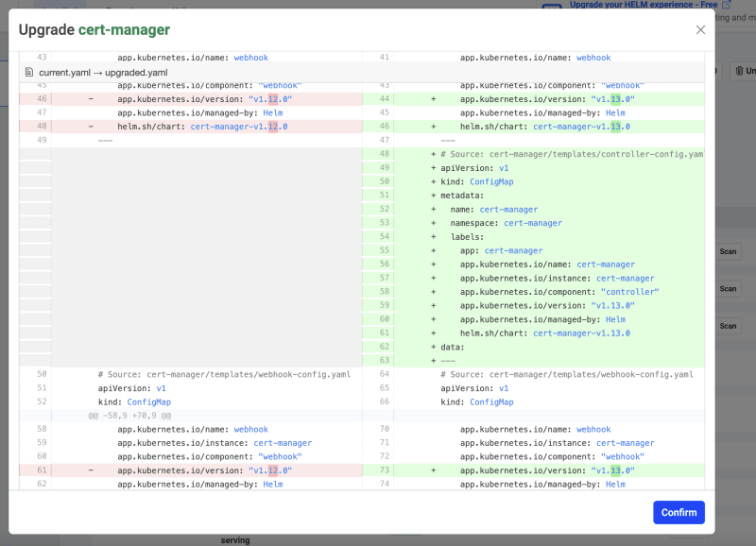
Task: Select added line 61 helm.sh/chart cert-manager-v1.13.0
Action: pos(533,333)
